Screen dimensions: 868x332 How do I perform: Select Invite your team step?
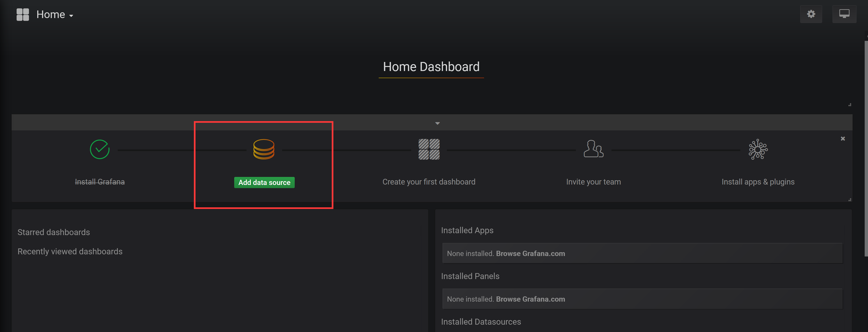593,182
